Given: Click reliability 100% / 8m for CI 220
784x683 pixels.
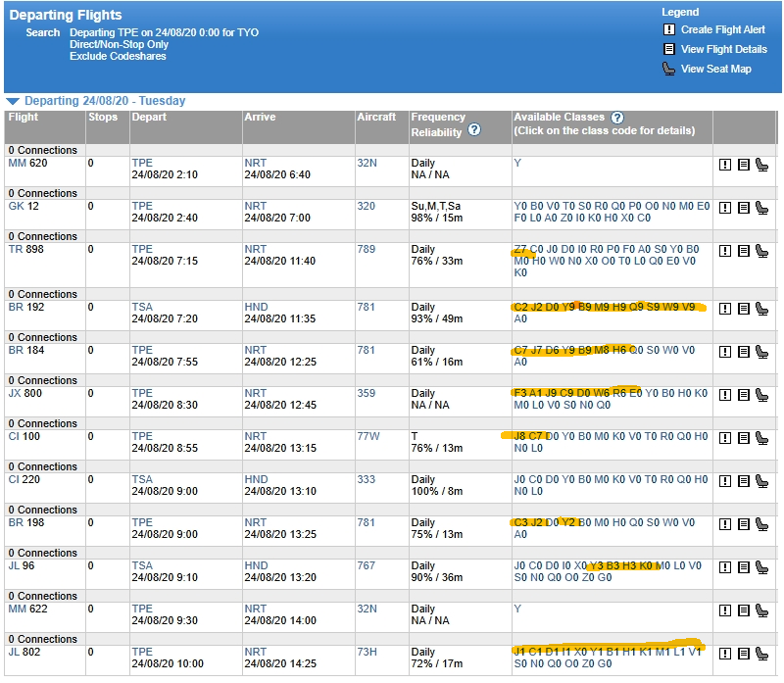Looking at the screenshot, I should (436, 492).
